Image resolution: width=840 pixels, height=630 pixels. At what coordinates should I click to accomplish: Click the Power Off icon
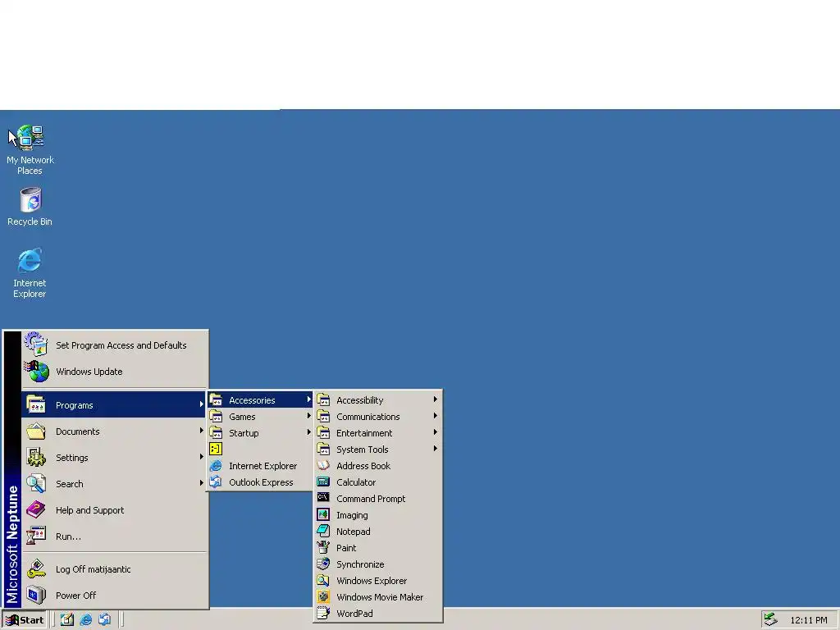36,596
